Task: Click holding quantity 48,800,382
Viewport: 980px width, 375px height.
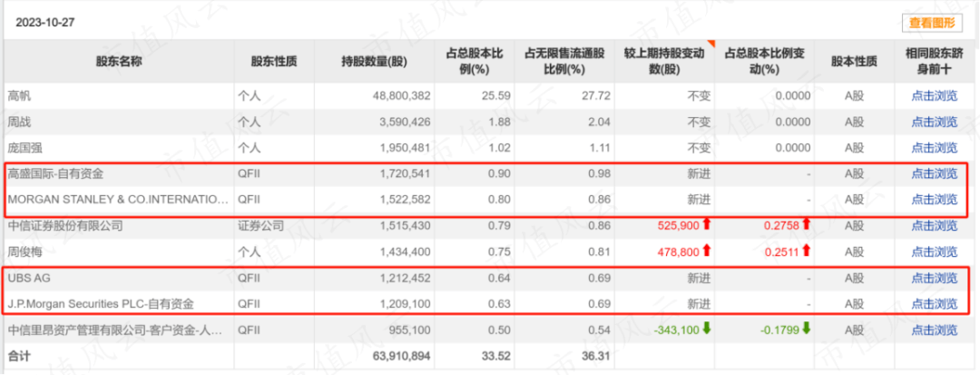Action: pyautogui.click(x=399, y=96)
